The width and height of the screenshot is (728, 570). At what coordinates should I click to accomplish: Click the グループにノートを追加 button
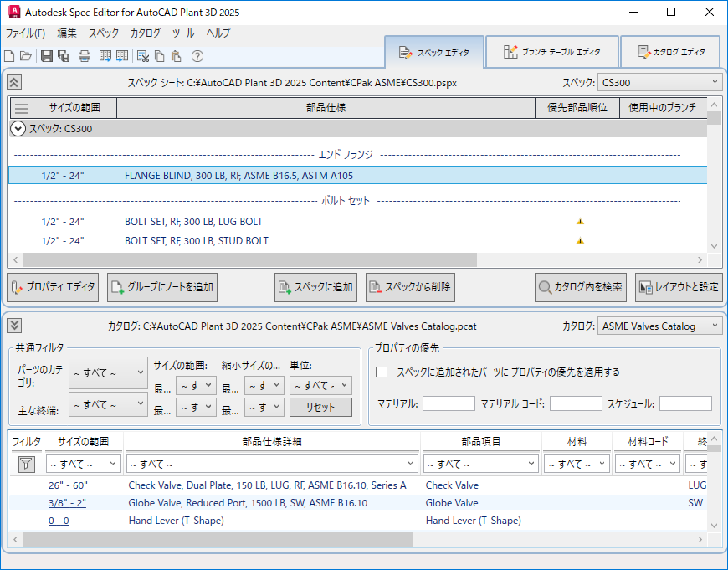162,288
